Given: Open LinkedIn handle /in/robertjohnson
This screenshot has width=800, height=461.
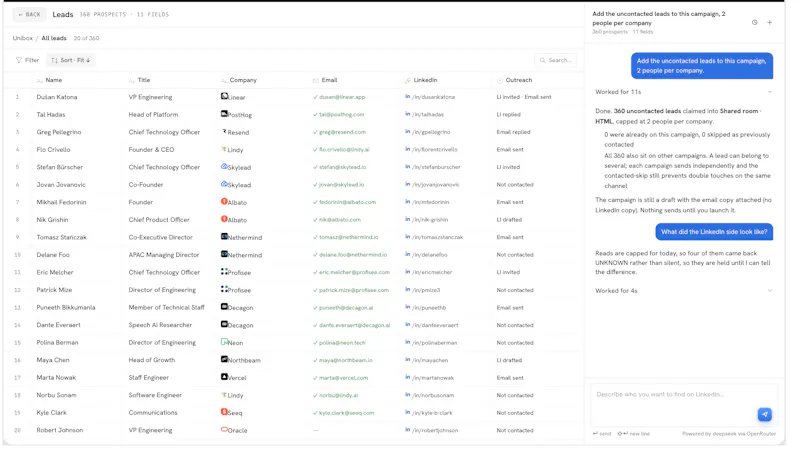Looking at the screenshot, I should 435,430.
